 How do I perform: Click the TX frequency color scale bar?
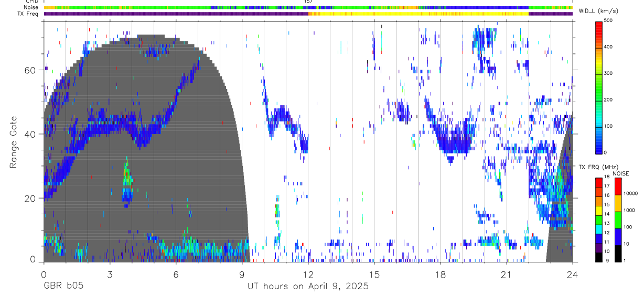(599, 220)
